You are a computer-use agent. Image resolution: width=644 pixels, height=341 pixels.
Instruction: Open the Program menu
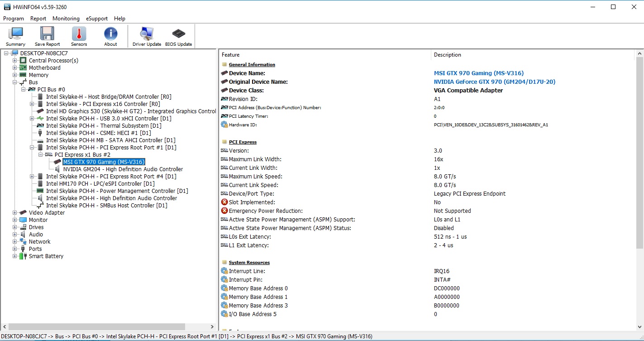pos(14,19)
